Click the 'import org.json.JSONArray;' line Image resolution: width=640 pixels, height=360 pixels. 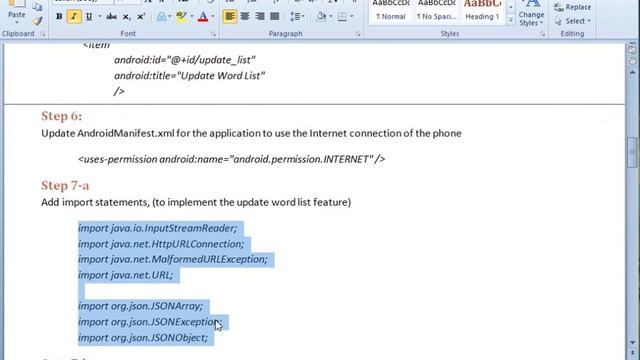(140, 306)
